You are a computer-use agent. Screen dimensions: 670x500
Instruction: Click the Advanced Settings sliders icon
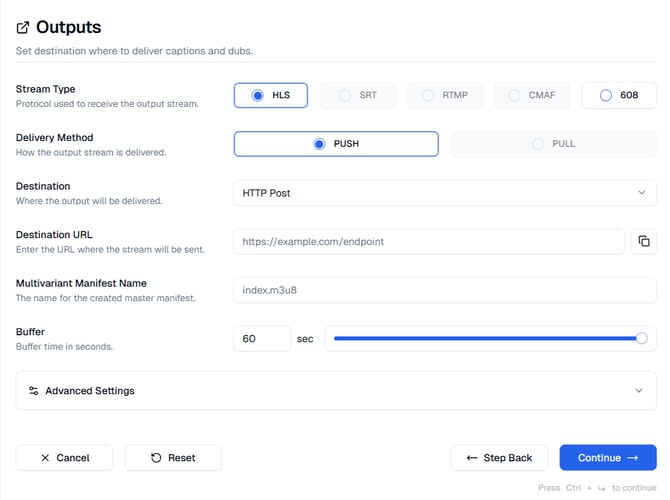pyautogui.click(x=34, y=391)
